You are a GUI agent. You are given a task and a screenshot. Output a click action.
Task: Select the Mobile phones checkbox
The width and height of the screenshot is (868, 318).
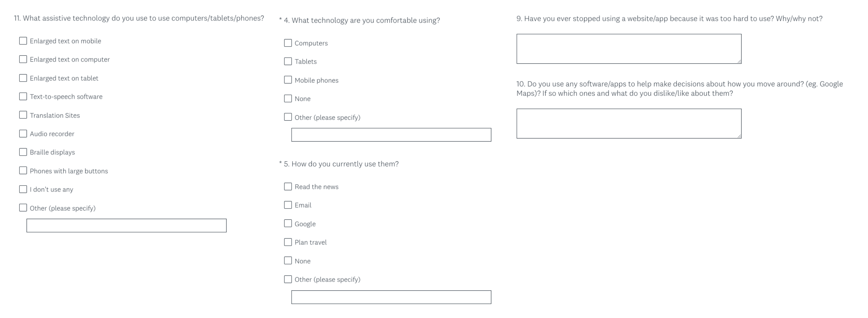click(x=288, y=80)
